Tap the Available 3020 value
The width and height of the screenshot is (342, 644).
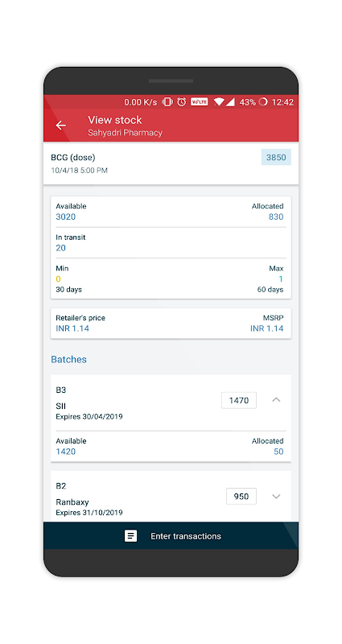(x=66, y=217)
